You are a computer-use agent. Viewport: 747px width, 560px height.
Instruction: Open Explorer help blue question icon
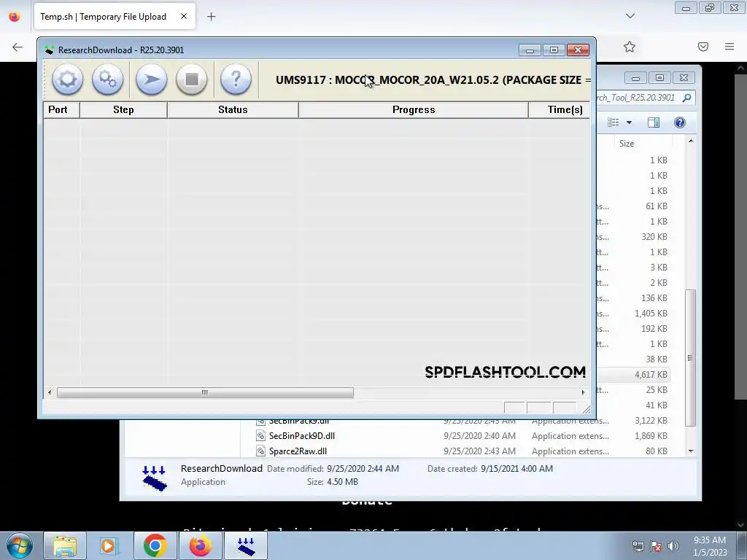pos(680,122)
